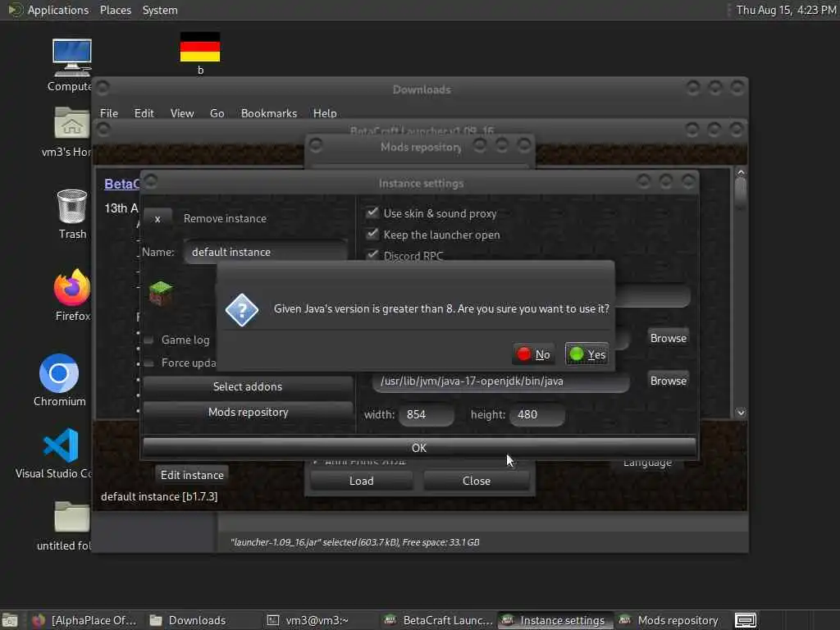Toggle Discord RPC checkbox

(x=372, y=255)
